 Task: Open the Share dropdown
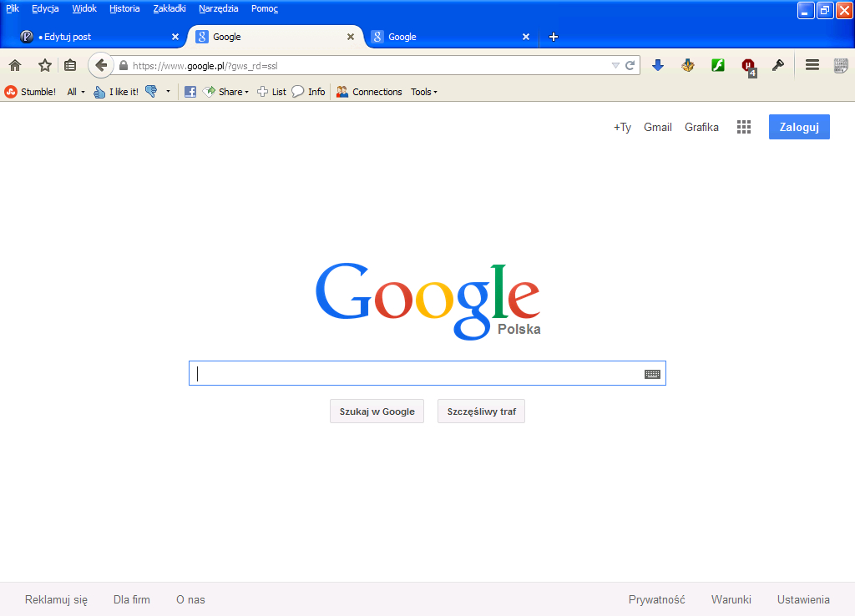tap(225, 92)
